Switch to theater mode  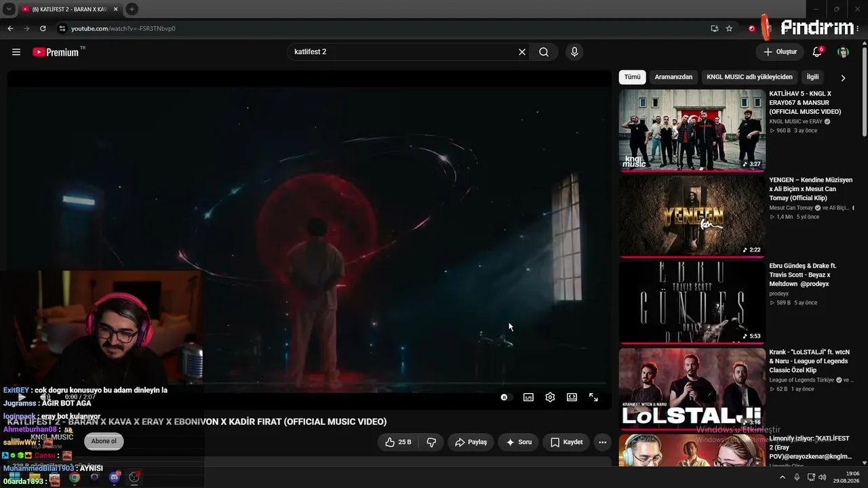[x=572, y=397]
